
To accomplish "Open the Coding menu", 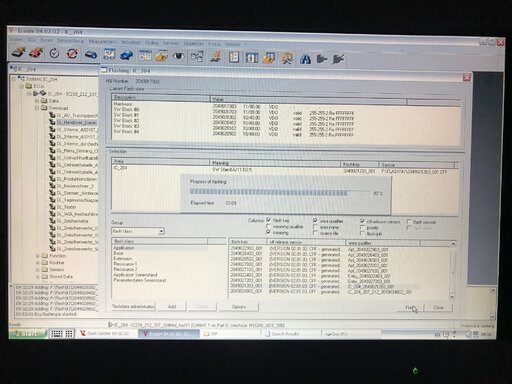I will 151,43.
